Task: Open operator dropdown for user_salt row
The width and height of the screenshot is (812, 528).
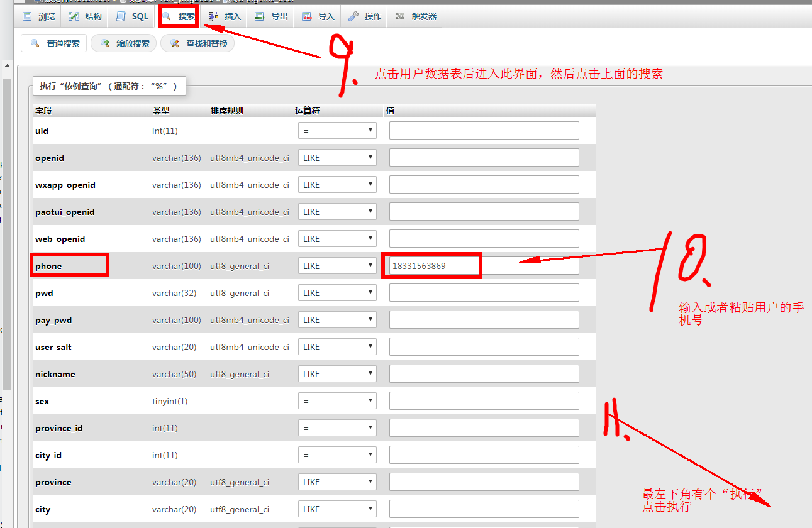Action: [337, 347]
